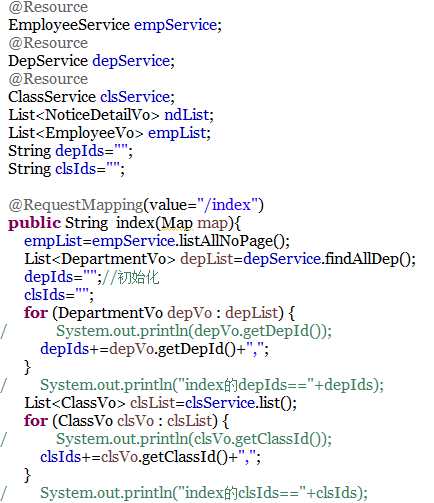Click the @Resource annotation above ClassService

click(48, 79)
